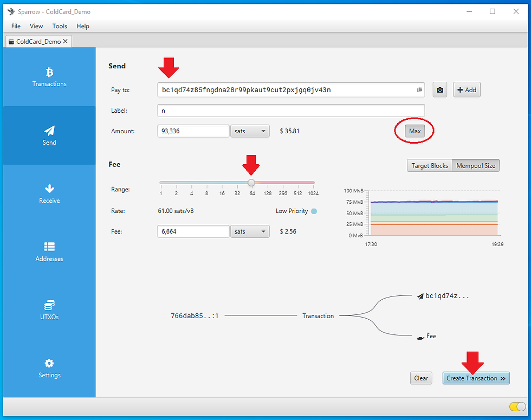This screenshot has height=420, width=531.
Task: Click the Label input field
Action: click(291, 111)
